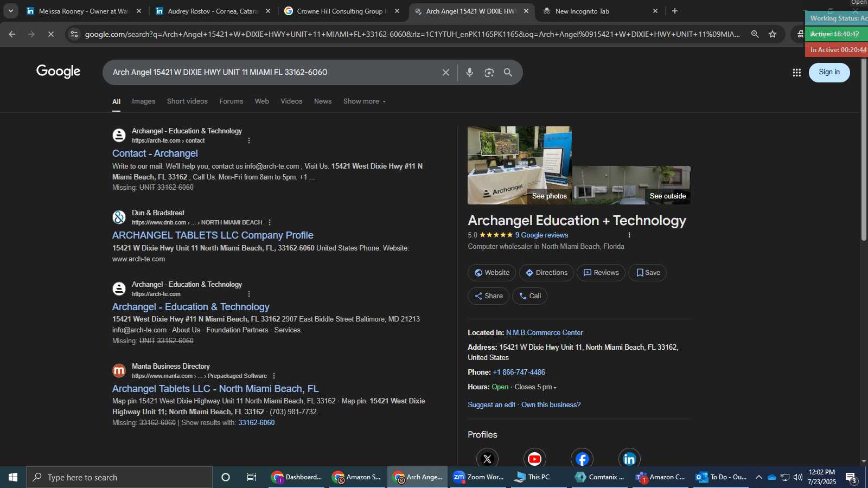
Task: View See photos thumbnail
Action: (x=520, y=165)
